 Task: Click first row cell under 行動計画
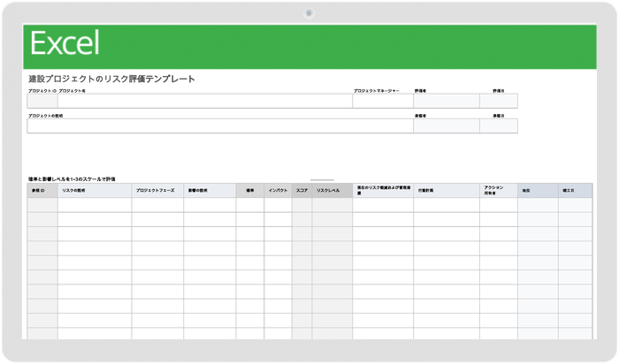[x=447, y=205]
